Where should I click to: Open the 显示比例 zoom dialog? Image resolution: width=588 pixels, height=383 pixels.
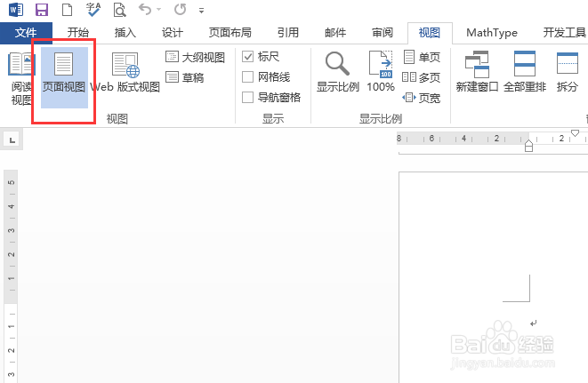[338, 72]
